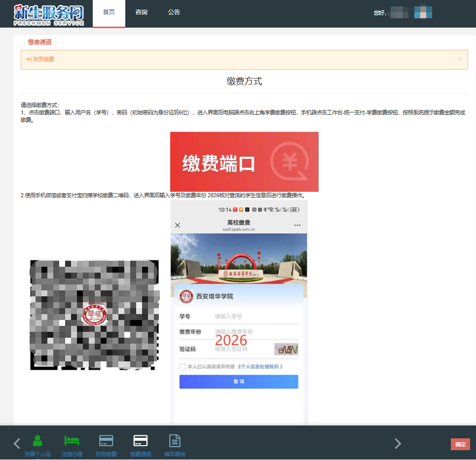Click the school payment QR code image

pyautogui.click(x=94, y=315)
